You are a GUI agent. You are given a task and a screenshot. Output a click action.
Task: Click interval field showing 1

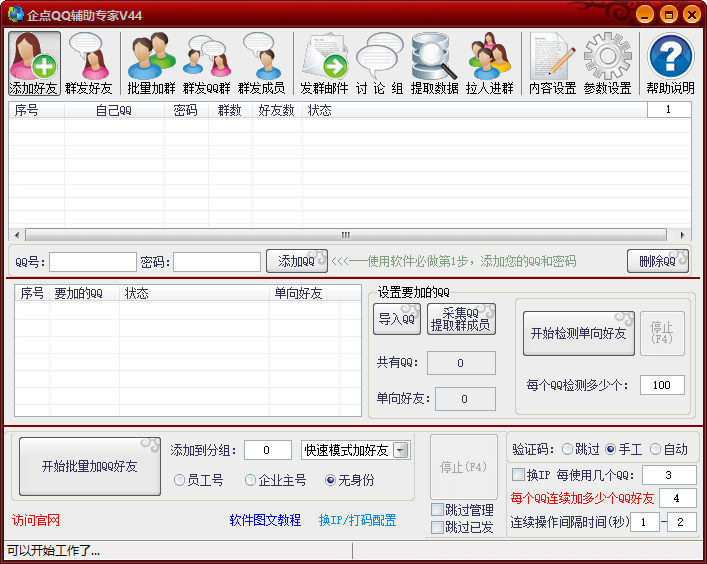[645, 522]
